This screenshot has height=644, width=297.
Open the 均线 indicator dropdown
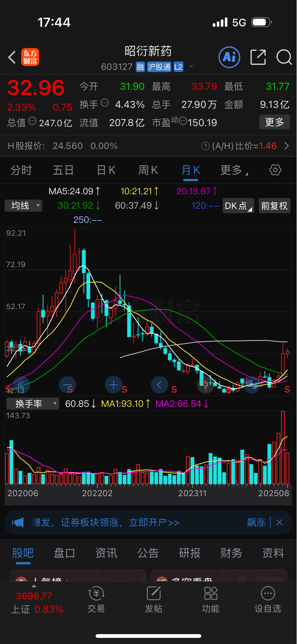pyautogui.click(x=24, y=205)
